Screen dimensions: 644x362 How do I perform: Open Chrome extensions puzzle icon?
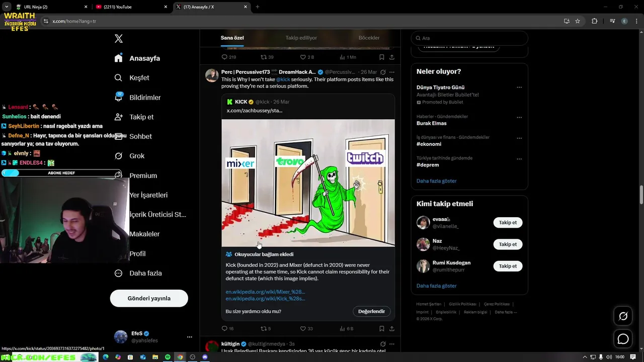click(x=594, y=21)
